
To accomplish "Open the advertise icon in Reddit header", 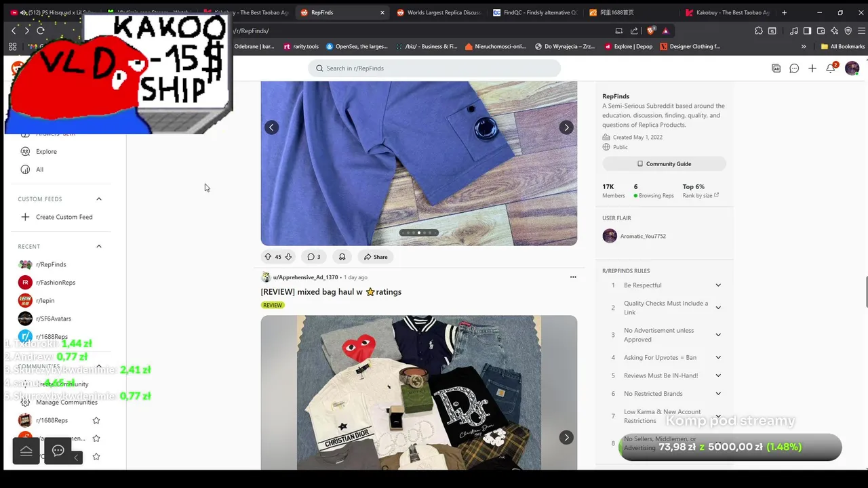I will (776, 68).
